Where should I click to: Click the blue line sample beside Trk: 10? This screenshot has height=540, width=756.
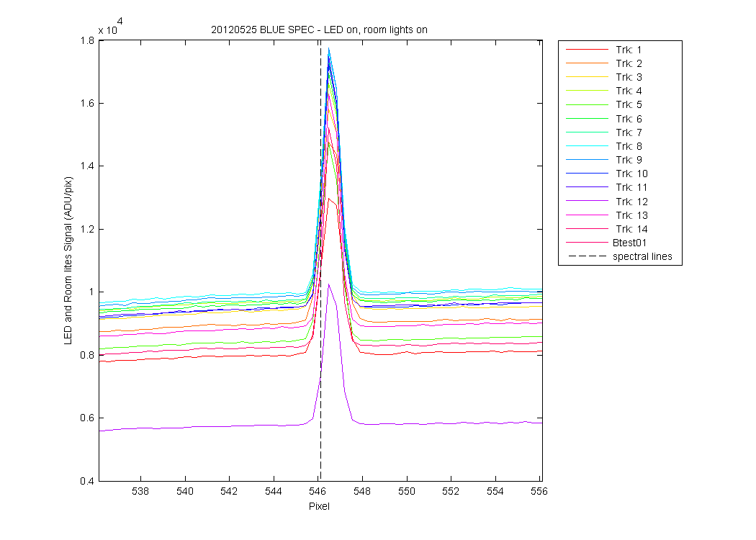tap(587, 173)
